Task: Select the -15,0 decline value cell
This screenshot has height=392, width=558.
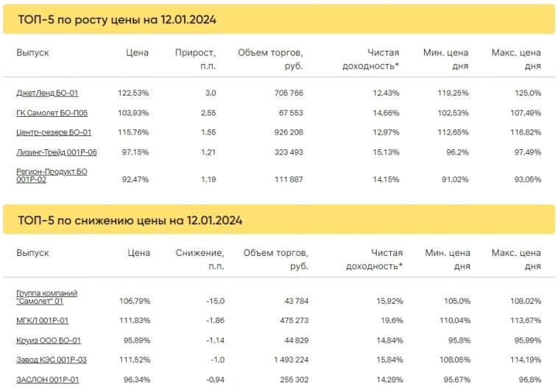Action: 215,301
